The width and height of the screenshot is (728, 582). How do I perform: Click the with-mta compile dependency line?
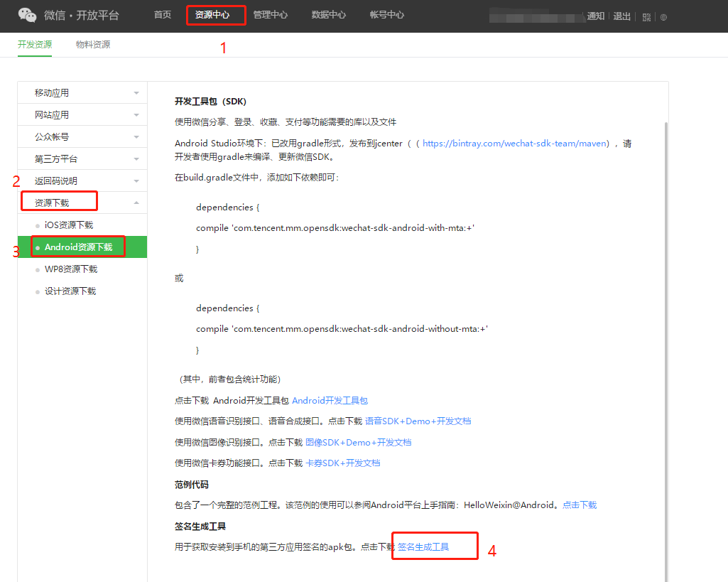coord(335,228)
